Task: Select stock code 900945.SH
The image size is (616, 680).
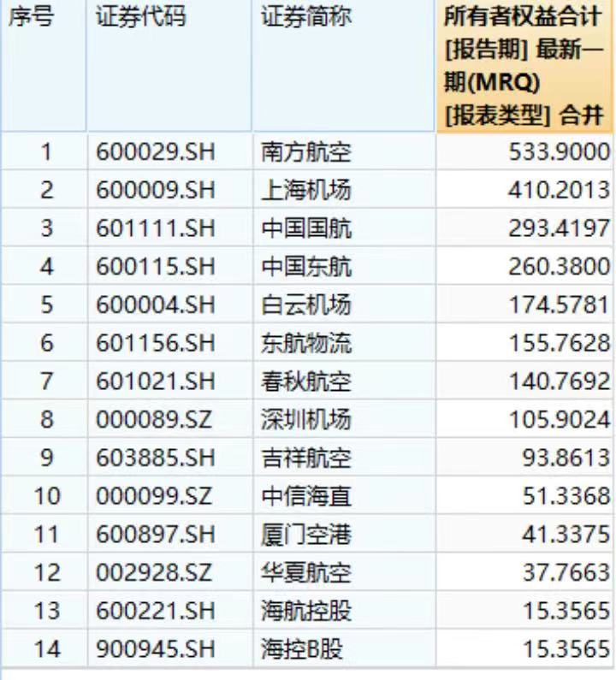Action: tap(156, 649)
